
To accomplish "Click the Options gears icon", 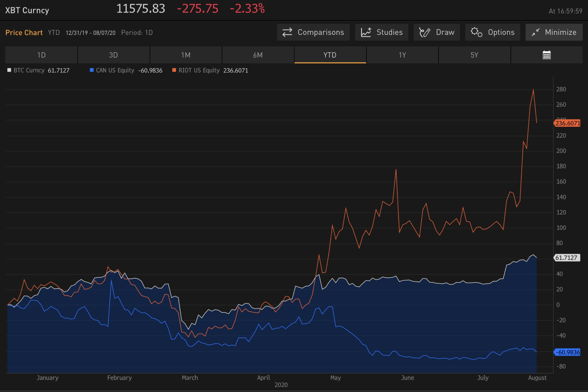I will coord(476,32).
